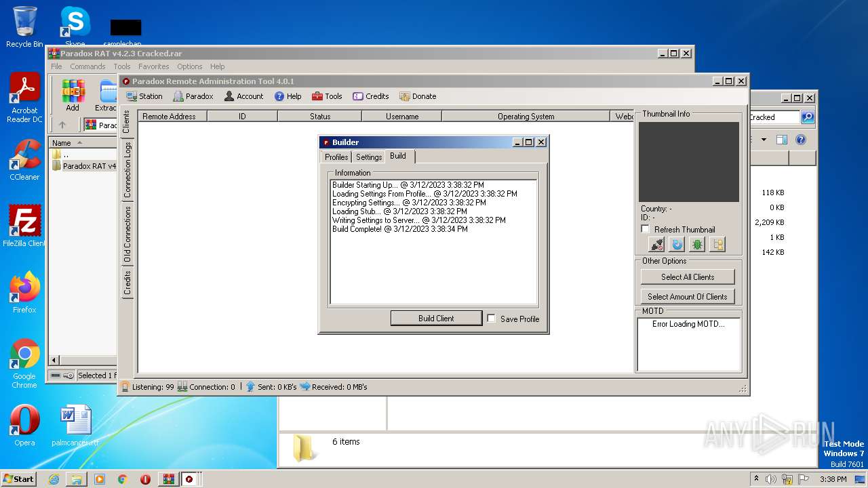Screen dimensions: 868x488
Task: Open the Account menu
Action: [243, 96]
